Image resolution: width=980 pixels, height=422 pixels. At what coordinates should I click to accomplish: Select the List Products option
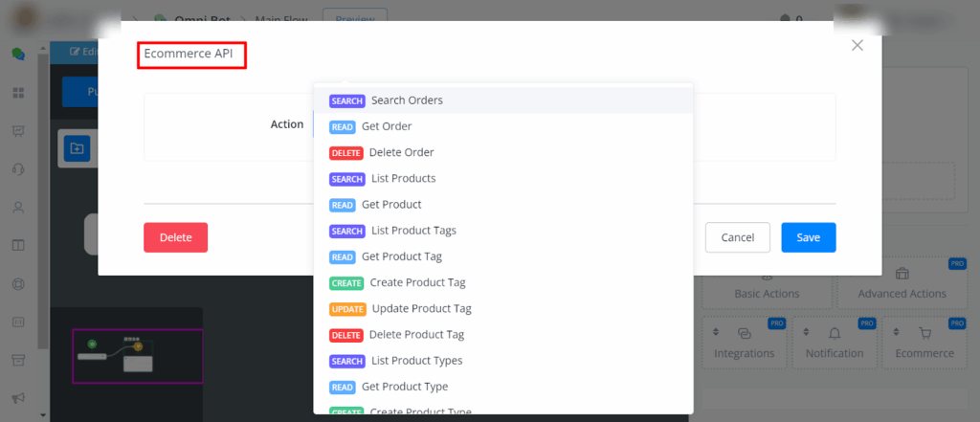pyautogui.click(x=403, y=178)
